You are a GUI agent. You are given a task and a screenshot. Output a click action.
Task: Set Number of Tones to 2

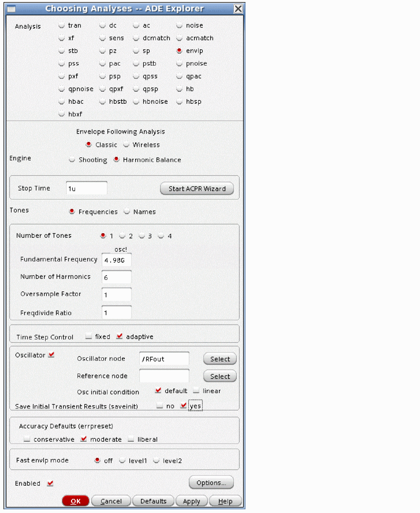coord(122,236)
